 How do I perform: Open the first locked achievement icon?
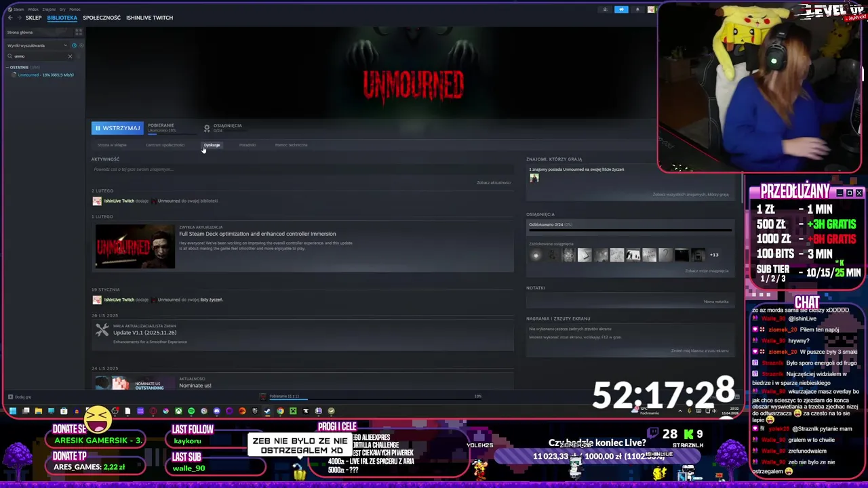(x=536, y=255)
